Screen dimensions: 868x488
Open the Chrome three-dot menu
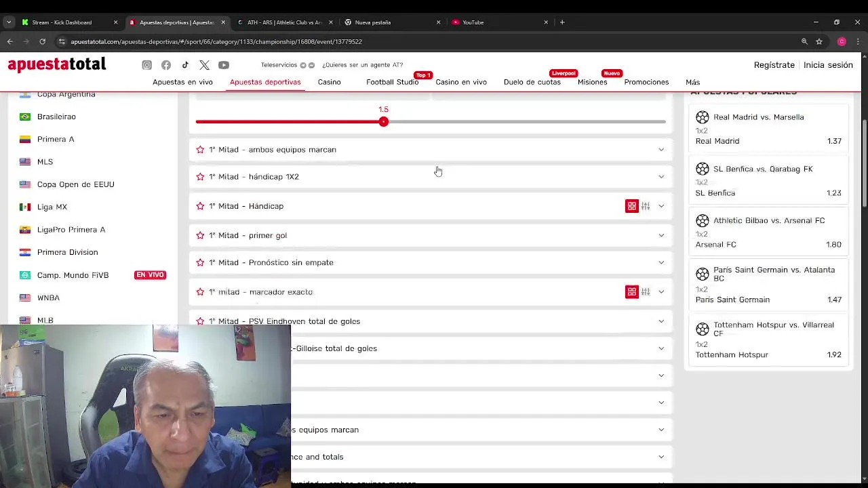click(858, 41)
